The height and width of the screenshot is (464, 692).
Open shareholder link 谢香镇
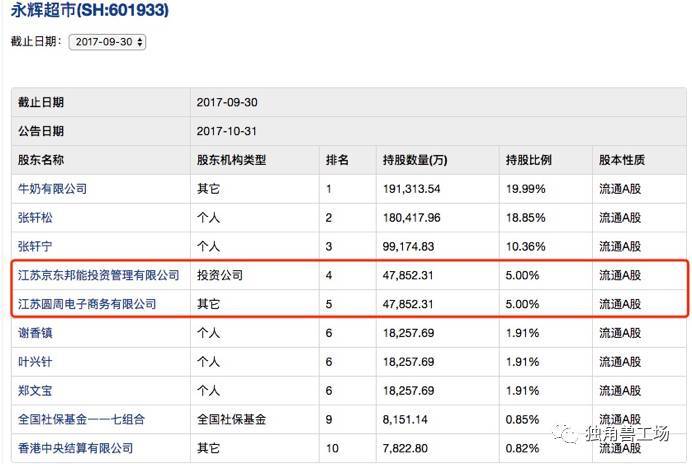[35, 333]
